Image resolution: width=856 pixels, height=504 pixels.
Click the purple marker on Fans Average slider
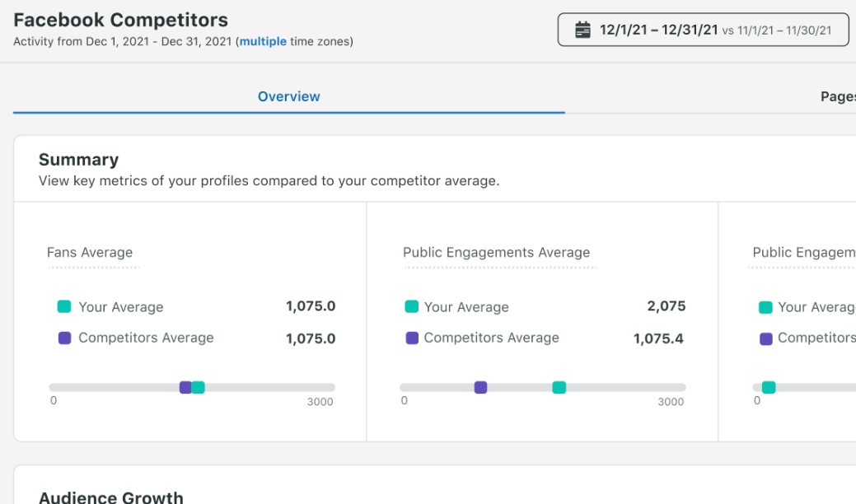[x=185, y=387]
